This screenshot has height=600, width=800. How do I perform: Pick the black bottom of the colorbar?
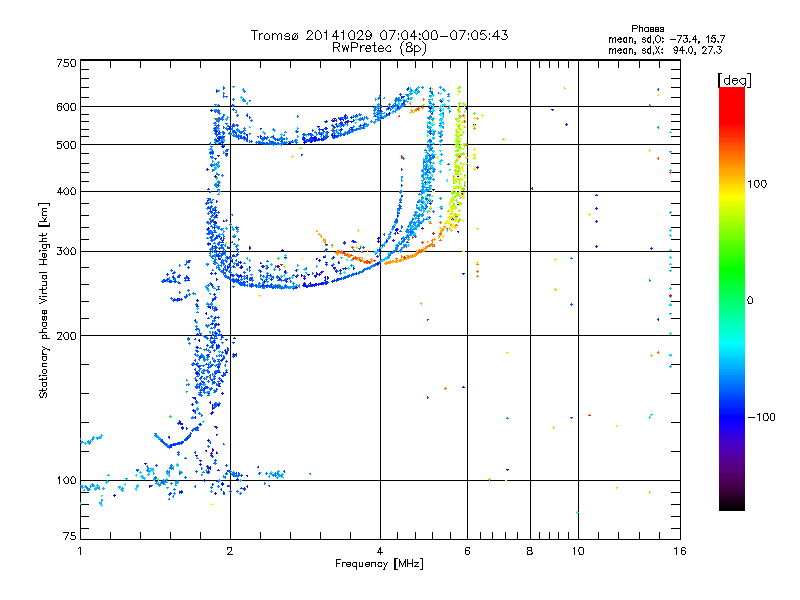tap(732, 503)
